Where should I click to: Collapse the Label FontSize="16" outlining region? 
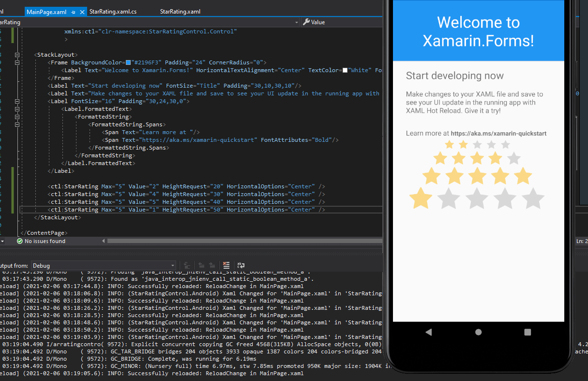[17, 101]
